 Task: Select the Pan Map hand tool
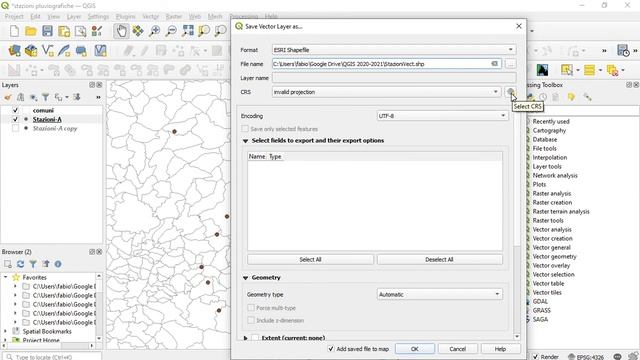(x=121, y=31)
